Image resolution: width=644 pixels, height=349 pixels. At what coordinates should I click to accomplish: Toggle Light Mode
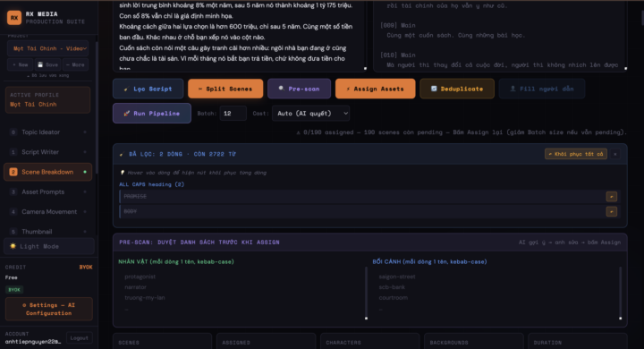pyautogui.click(x=49, y=246)
